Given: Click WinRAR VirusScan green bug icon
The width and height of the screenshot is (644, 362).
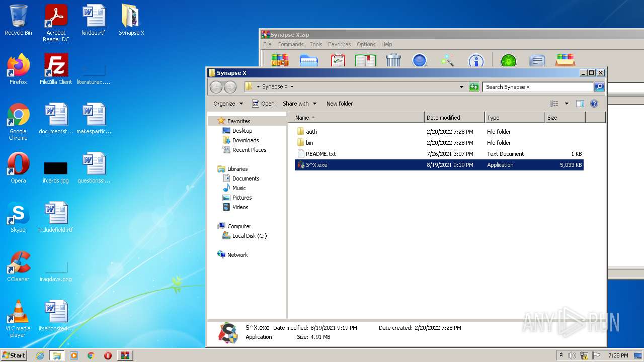Looking at the screenshot, I should click(x=509, y=60).
